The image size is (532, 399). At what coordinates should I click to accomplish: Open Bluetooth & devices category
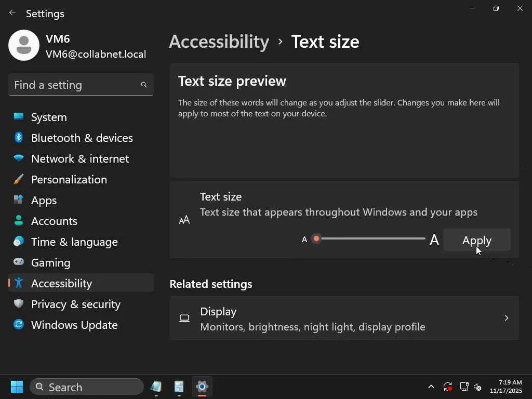tap(81, 138)
